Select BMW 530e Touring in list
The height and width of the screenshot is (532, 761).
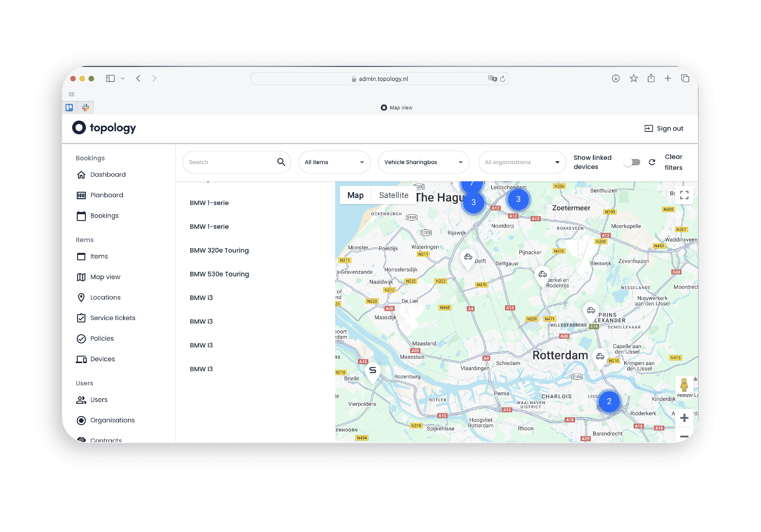[219, 274]
